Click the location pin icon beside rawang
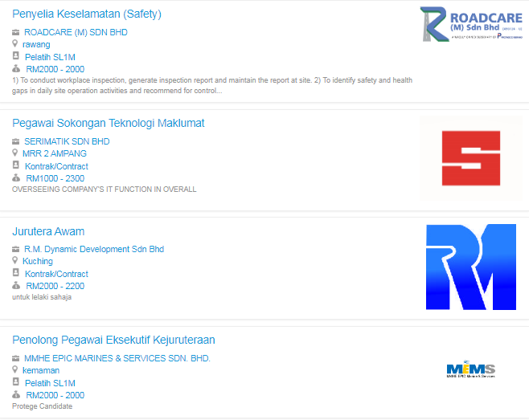The width and height of the screenshot is (529, 420). click(x=15, y=44)
